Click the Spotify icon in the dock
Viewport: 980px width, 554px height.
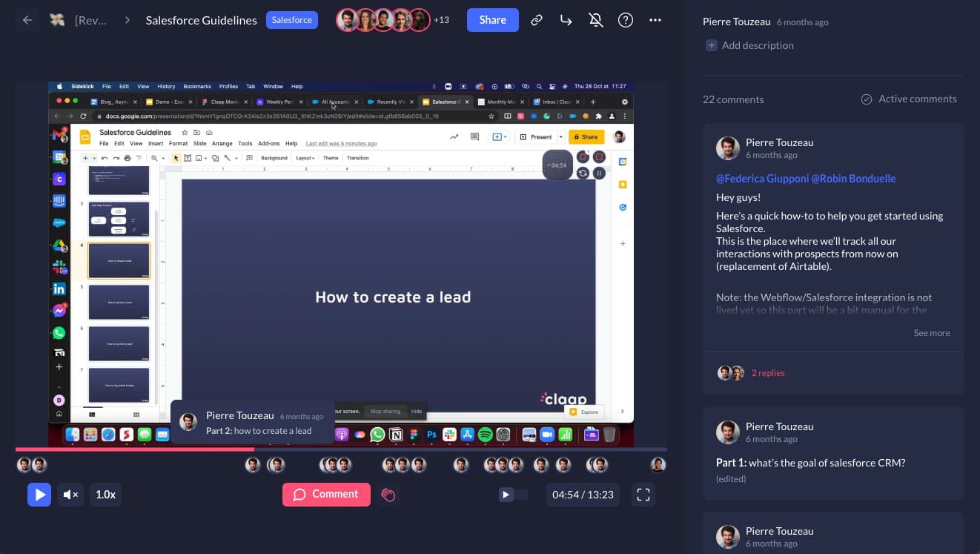(486, 435)
